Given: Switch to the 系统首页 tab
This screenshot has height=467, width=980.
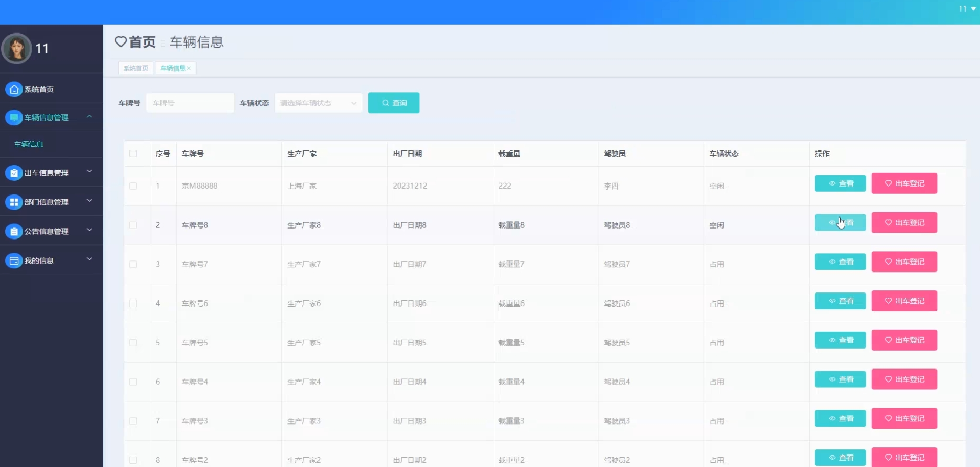Looking at the screenshot, I should [x=136, y=68].
